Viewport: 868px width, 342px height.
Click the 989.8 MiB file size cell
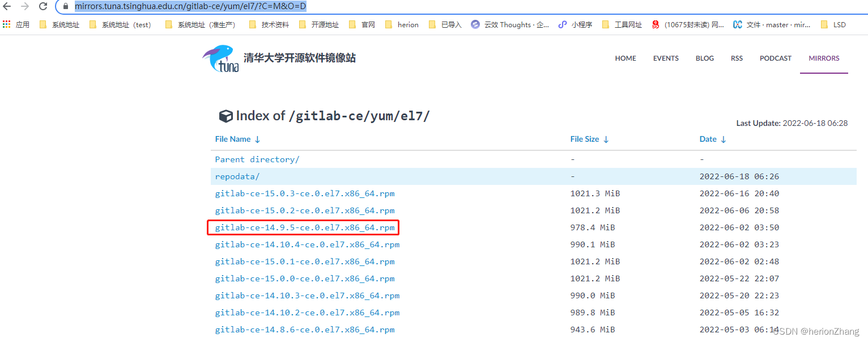(x=593, y=313)
